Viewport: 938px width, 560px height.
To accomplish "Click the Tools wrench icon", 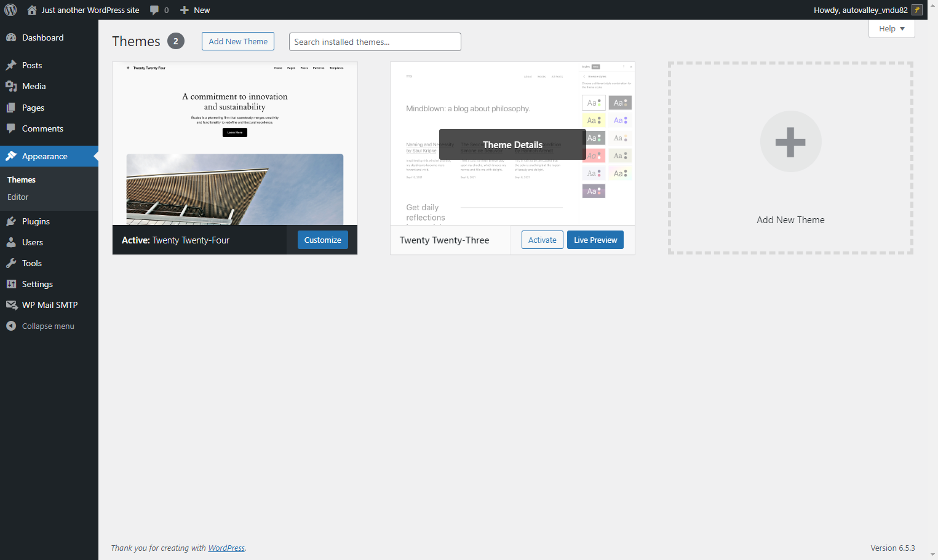I will [x=11, y=263].
